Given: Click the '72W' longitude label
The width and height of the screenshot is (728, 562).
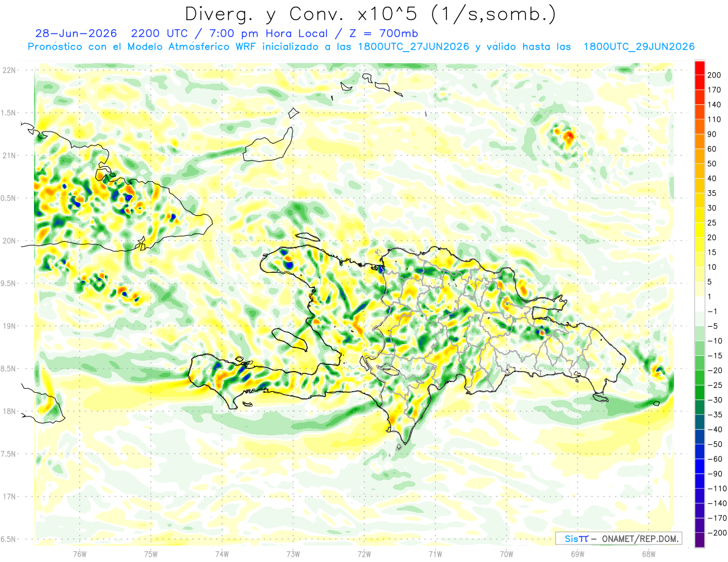Looking at the screenshot, I should pyautogui.click(x=364, y=554).
